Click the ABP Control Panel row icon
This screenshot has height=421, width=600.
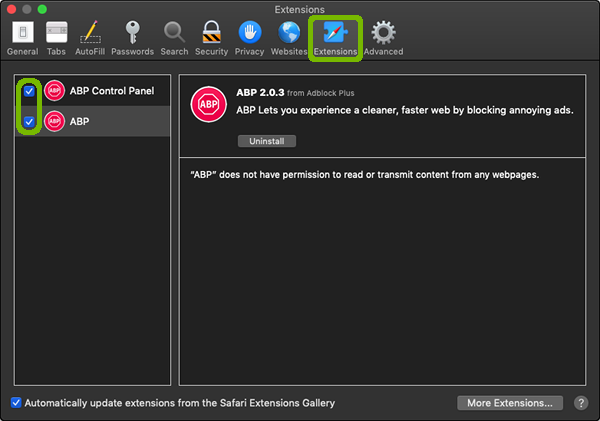tap(54, 91)
